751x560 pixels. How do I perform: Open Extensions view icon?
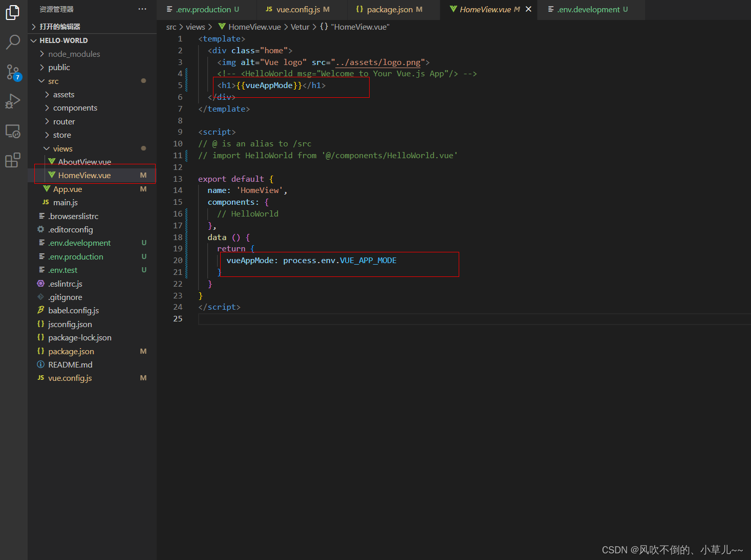tap(12, 160)
